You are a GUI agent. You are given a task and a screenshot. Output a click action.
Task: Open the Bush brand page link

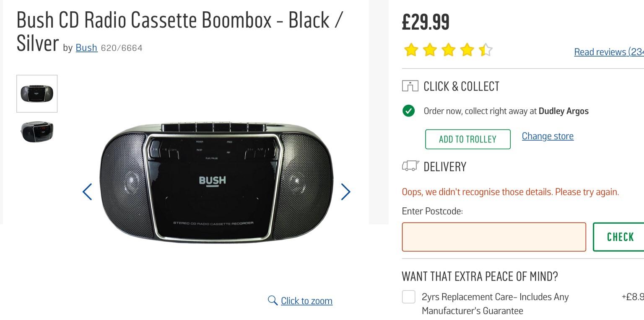(x=86, y=48)
